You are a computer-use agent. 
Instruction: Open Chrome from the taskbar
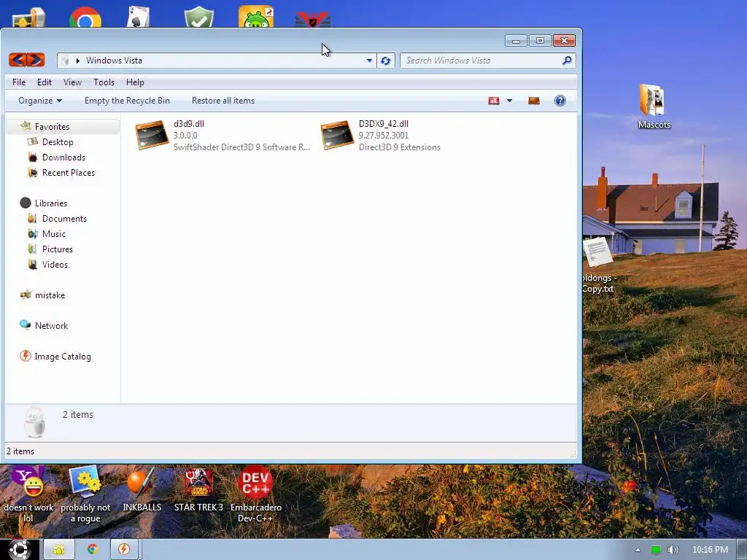click(x=93, y=550)
